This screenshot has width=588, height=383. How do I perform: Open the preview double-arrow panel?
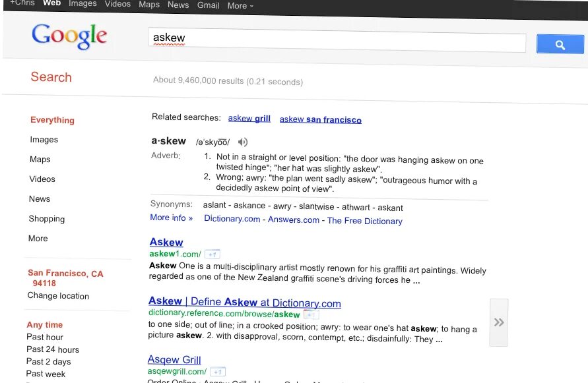coord(499,322)
